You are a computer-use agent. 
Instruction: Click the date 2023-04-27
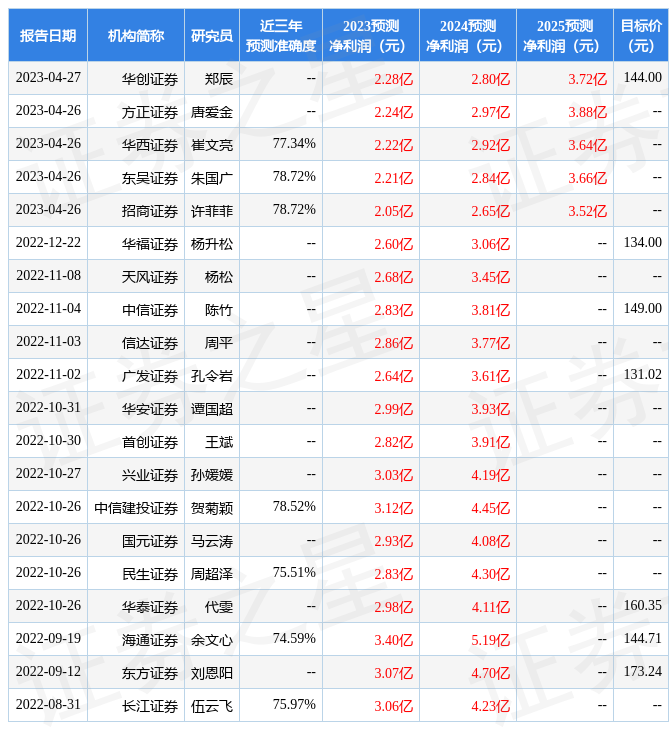pos(48,77)
